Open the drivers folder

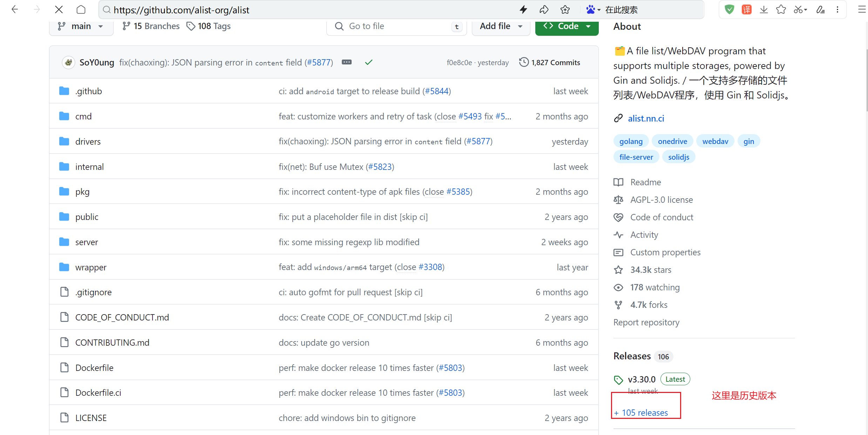click(88, 141)
